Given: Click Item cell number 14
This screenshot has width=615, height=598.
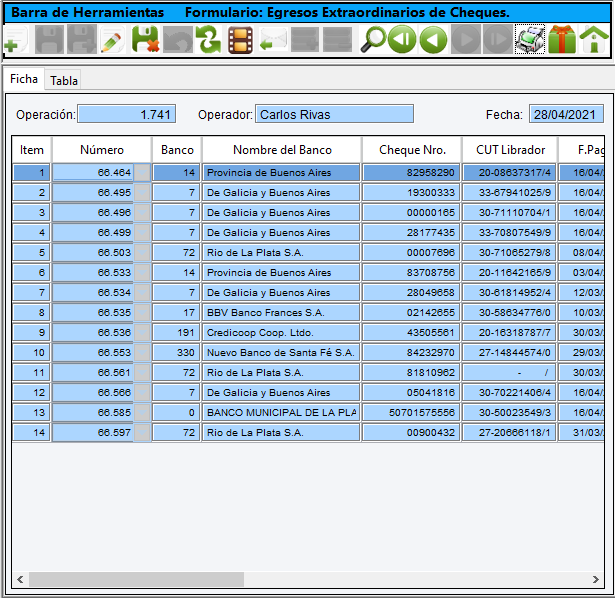Looking at the screenshot, I should [31, 433].
